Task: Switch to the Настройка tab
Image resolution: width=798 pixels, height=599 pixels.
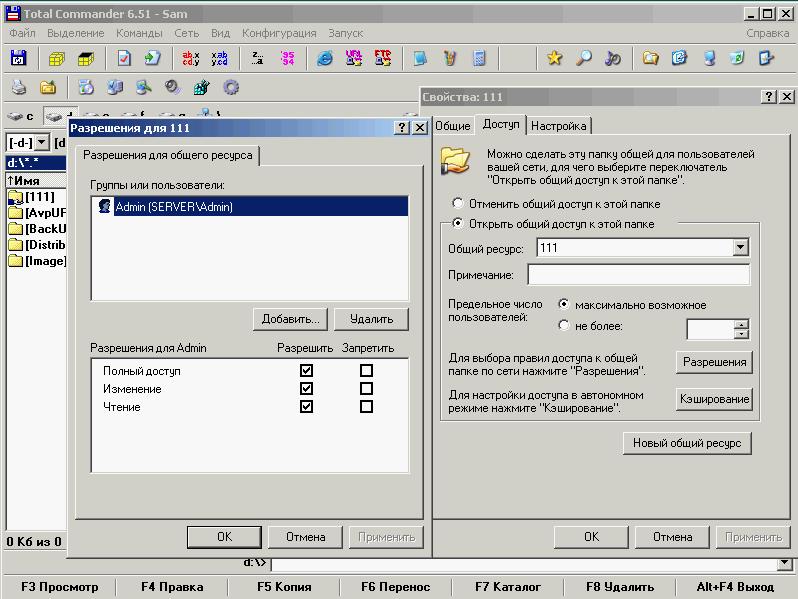Action: (558, 126)
